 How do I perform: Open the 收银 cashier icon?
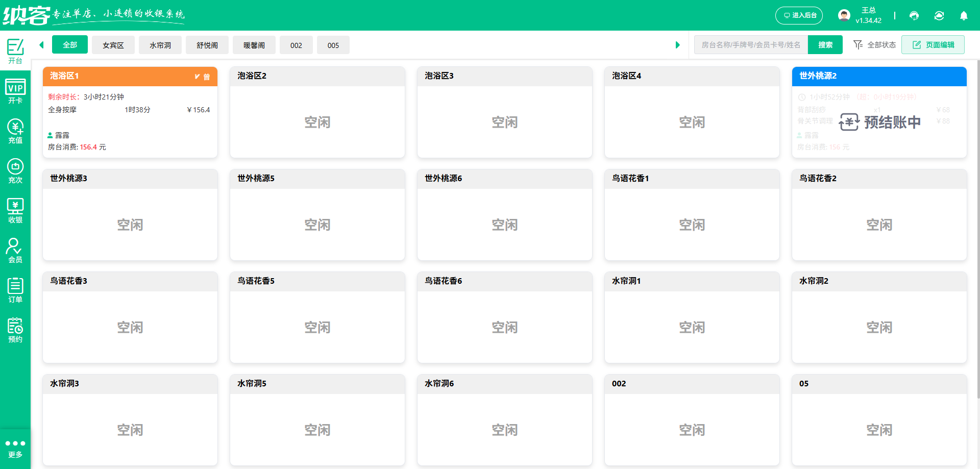click(x=15, y=211)
